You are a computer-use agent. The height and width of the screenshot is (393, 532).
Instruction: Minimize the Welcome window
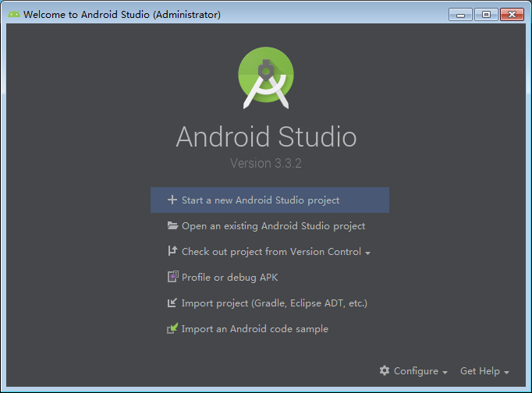click(x=460, y=15)
